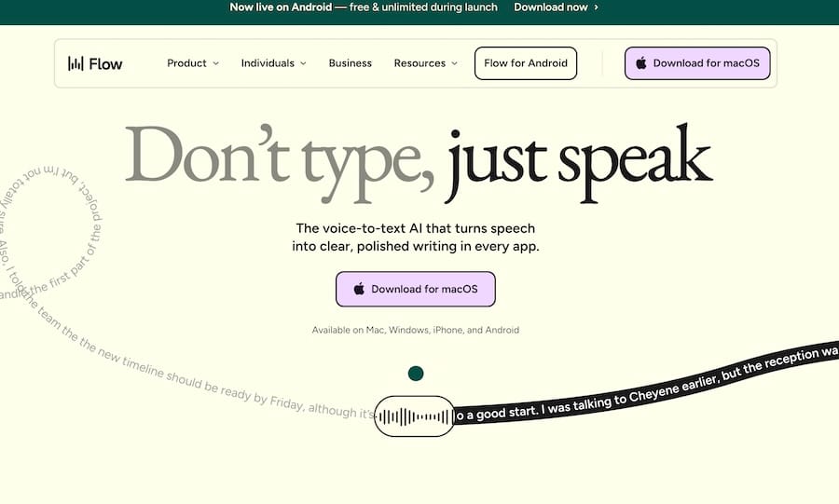Click Download for macOS in navbar
The width and height of the screenshot is (839, 504).
pos(697,63)
